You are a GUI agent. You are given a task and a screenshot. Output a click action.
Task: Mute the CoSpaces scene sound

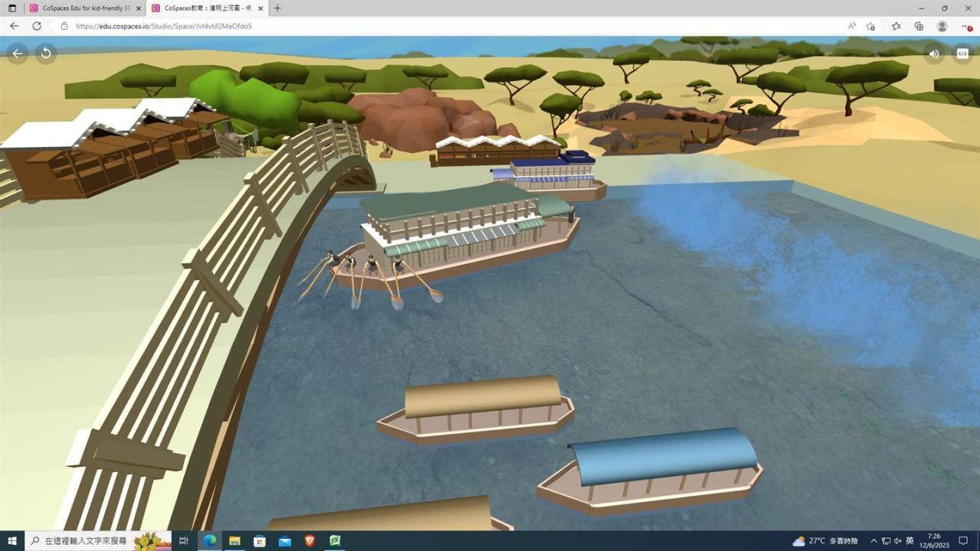[x=934, y=54]
